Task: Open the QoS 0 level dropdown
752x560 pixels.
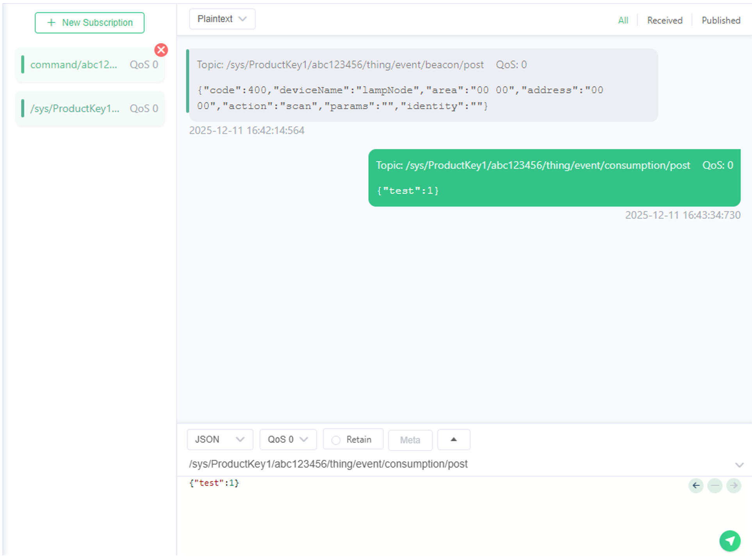Action: tap(288, 439)
